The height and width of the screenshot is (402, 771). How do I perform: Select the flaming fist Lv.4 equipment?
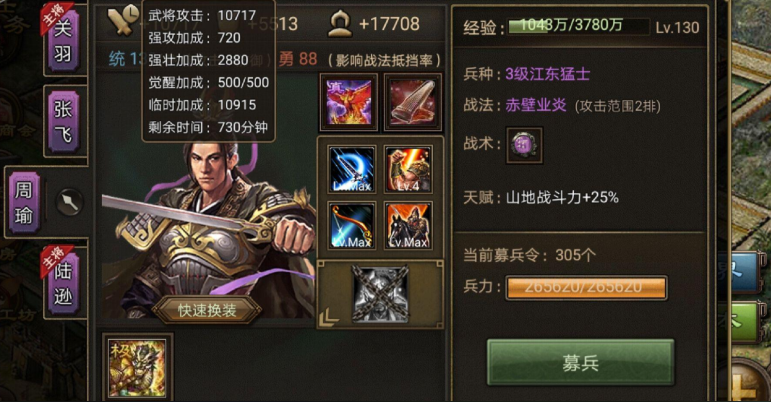pos(408,169)
